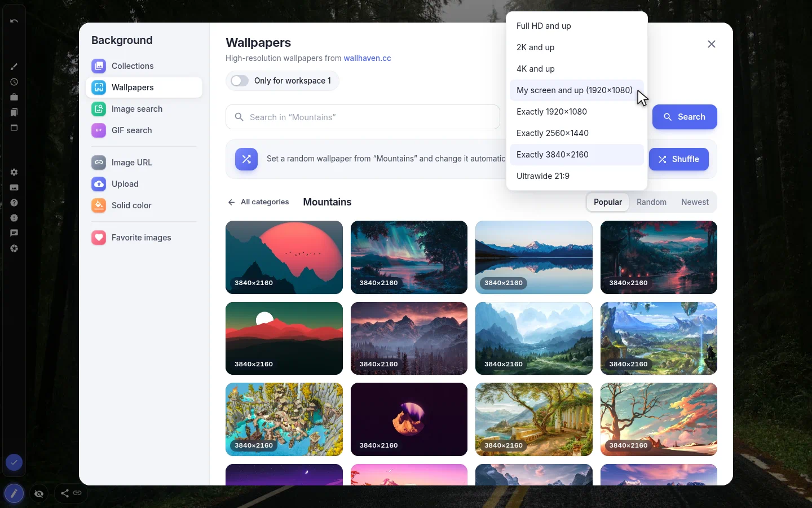Choose Full HD and up resolution option
This screenshot has height=508, width=812.
pyautogui.click(x=577, y=26)
